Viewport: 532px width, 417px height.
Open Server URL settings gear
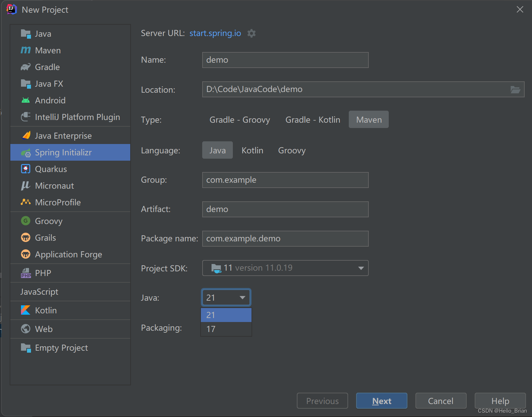click(252, 33)
